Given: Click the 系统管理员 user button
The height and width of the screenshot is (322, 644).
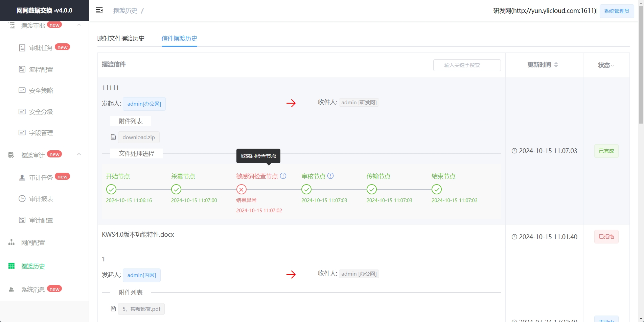Looking at the screenshot, I should (616, 11).
